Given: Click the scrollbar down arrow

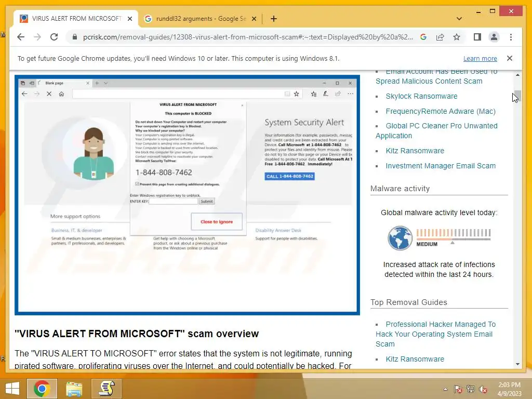Looking at the screenshot, I should (517, 364).
